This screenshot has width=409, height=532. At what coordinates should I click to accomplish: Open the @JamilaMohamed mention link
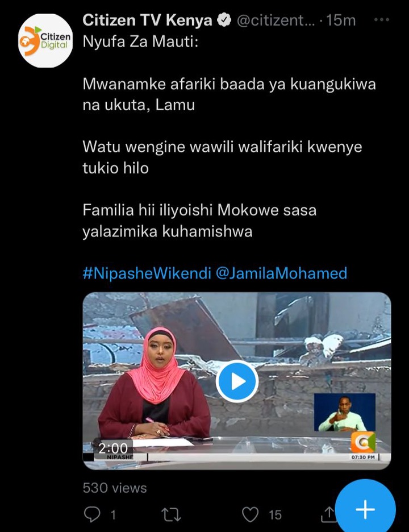[x=282, y=273]
